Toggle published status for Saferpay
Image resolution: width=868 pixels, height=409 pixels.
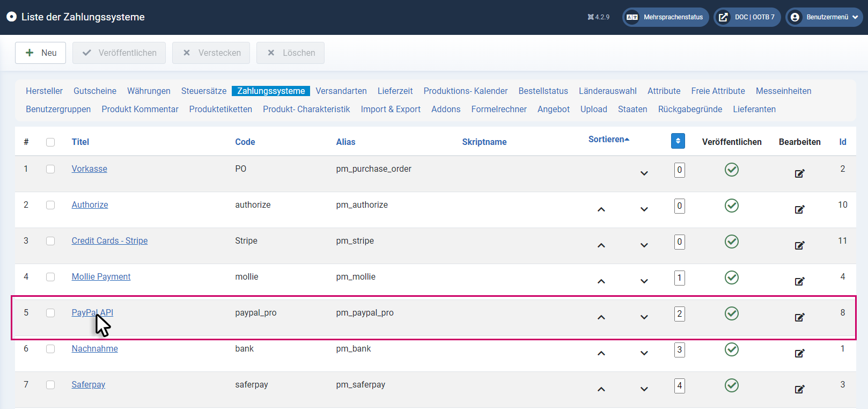click(732, 385)
